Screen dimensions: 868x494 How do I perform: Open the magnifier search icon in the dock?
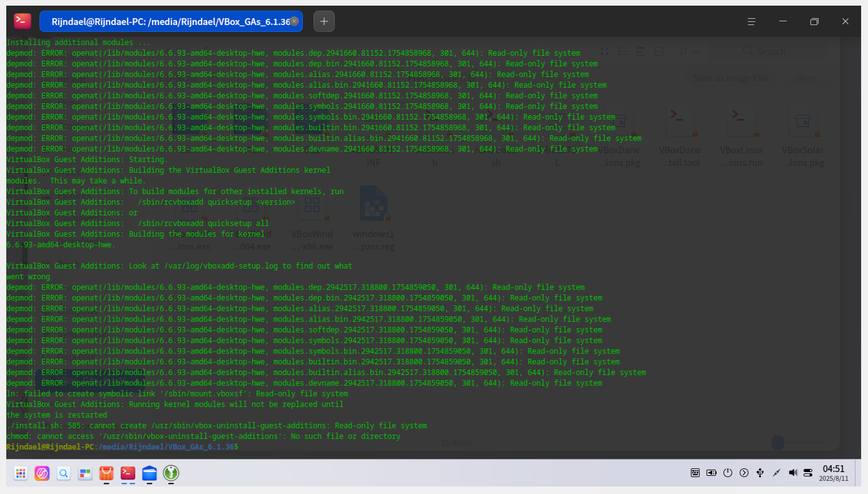coord(63,473)
